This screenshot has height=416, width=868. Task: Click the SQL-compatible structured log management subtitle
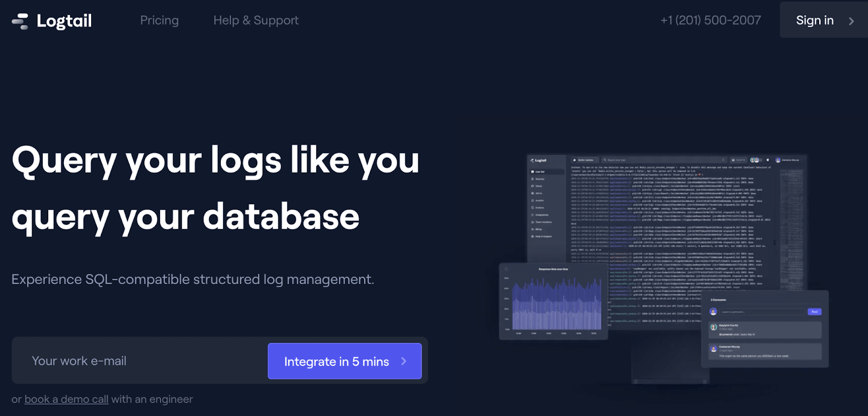[193, 279]
